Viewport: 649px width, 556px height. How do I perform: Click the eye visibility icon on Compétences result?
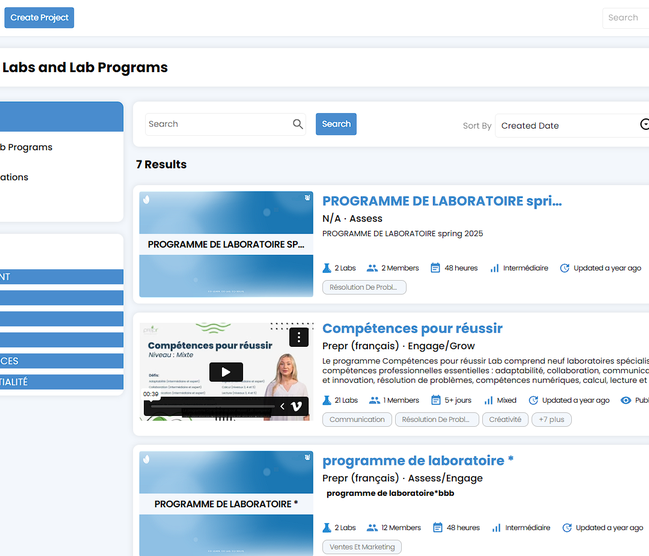pyautogui.click(x=626, y=400)
